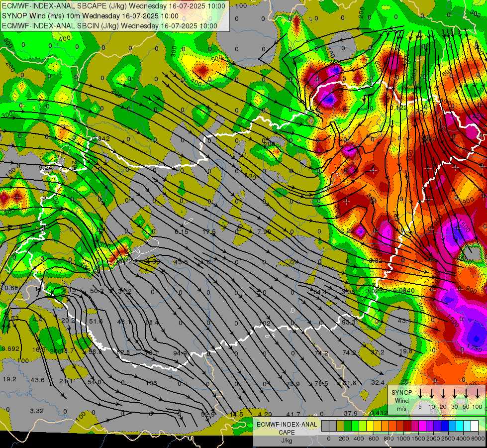Click the 2500 tick label in CAPE legend
Viewport: 487px width, 448px height.
pos(448,439)
